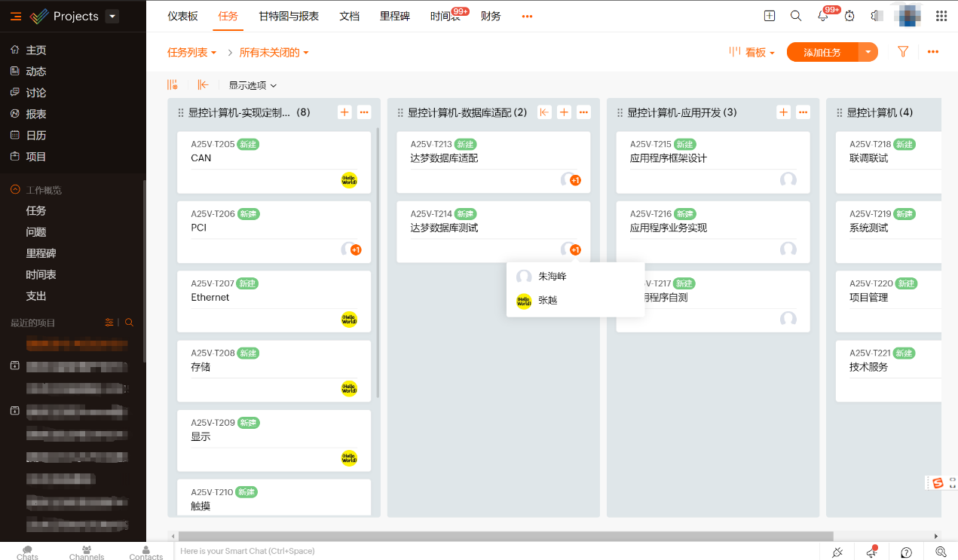Click the +1 assignee badge on PCI card
Screen dimensions: 958x560
coord(356,250)
